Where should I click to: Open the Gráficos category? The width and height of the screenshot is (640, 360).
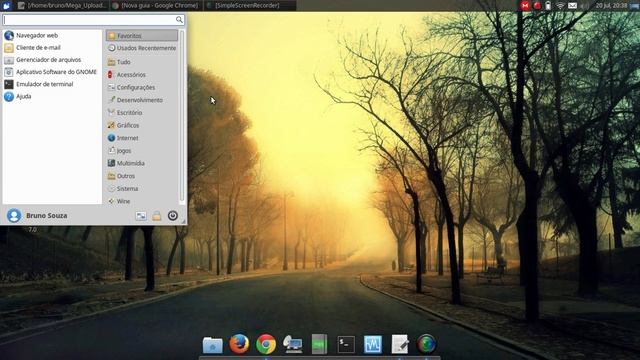(x=142, y=125)
